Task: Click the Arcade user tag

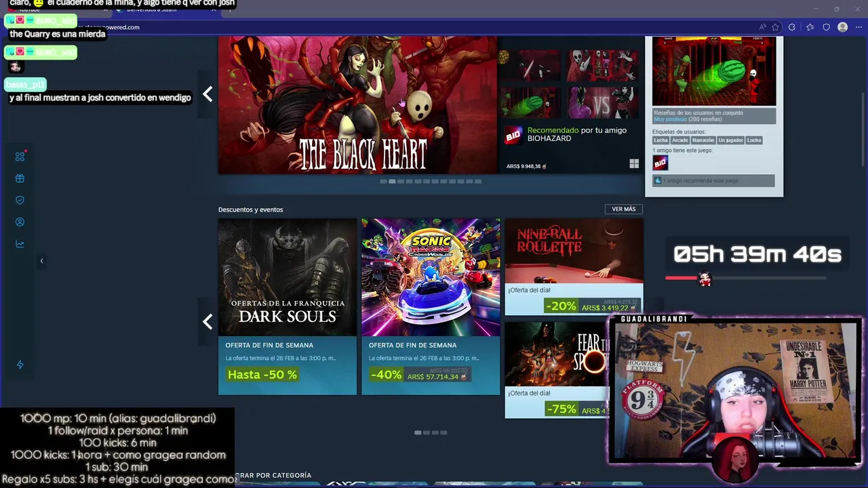Action: tap(679, 140)
